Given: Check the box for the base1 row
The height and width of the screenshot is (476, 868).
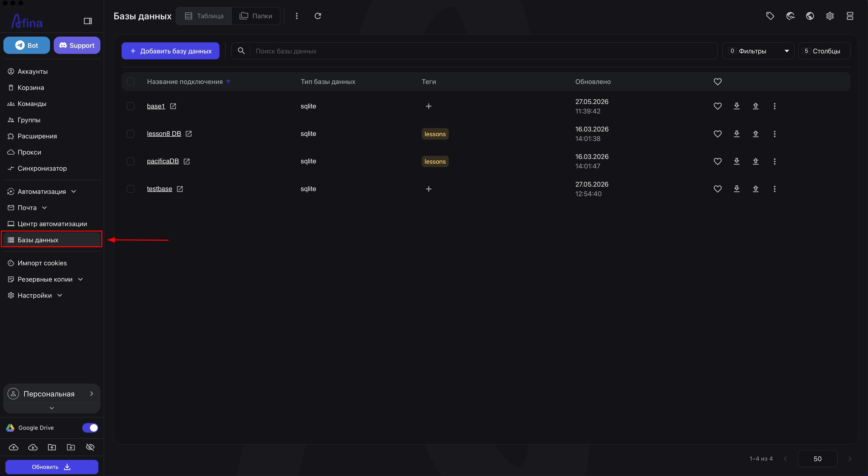Looking at the screenshot, I should click(x=130, y=106).
